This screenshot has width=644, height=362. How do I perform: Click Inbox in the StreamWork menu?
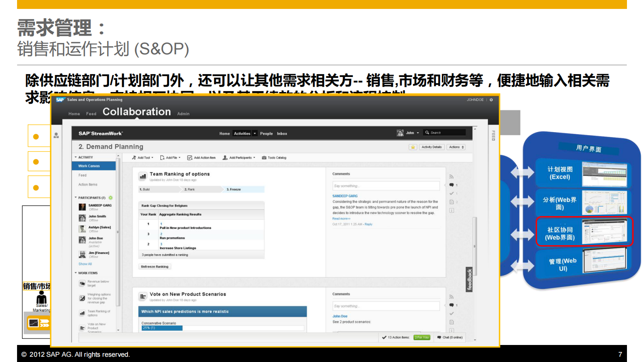coord(282,133)
